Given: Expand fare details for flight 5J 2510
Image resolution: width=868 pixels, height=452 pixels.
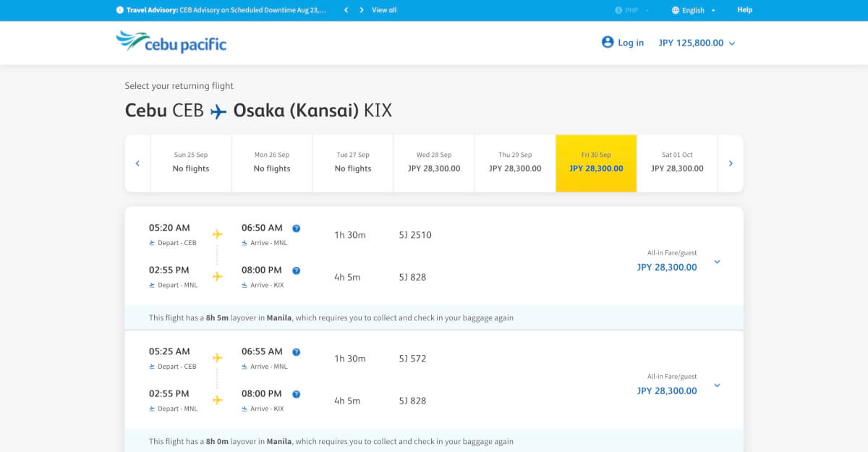Looking at the screenshot, I should [717, 262].
